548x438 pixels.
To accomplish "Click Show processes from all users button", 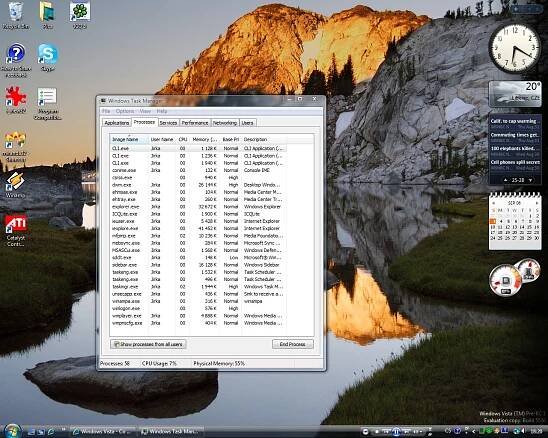I will [148, 344].
